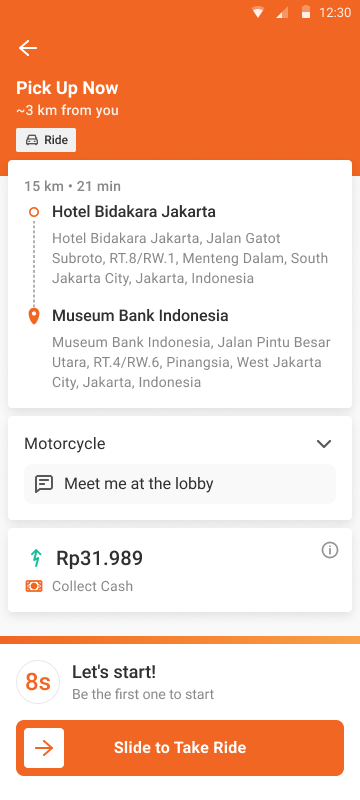Image resolution: width=360 pixels, height=800 pixels.
Task: Tap the green surge arrow icon
Action: click(34, 558)
